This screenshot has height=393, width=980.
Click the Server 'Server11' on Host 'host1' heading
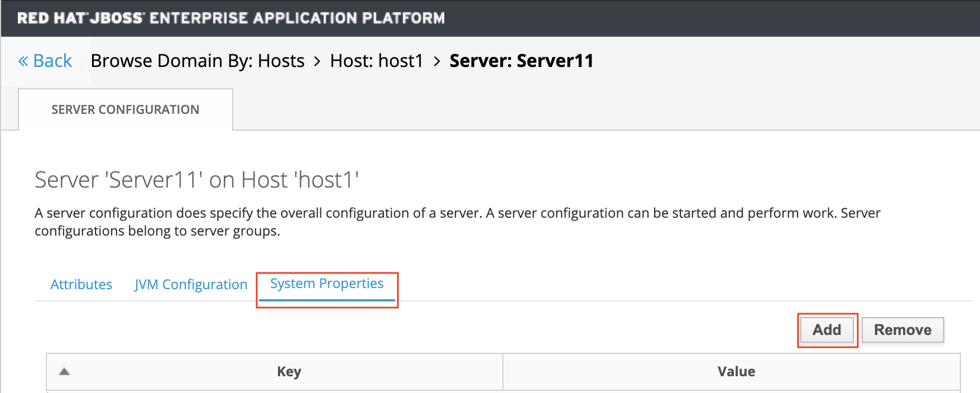tap(196, 180)
